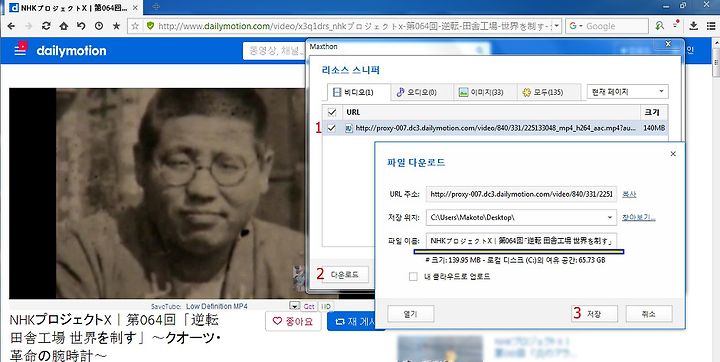
Task: Close the NHK browser tab
Action: 135,7
